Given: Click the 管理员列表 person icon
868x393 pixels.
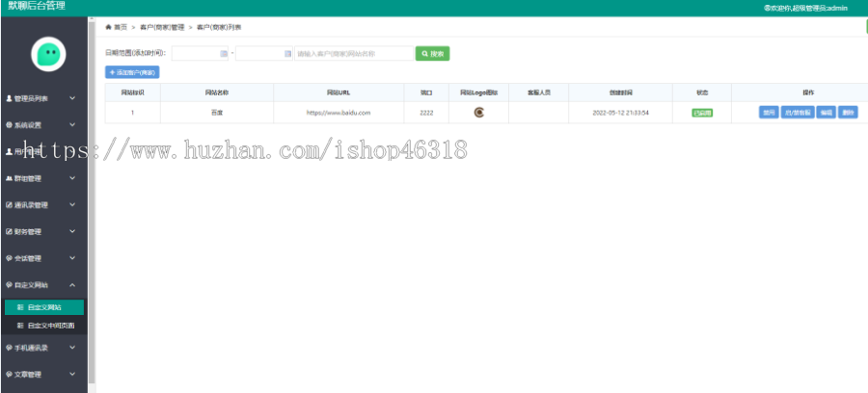Looking at the screenshot, I should (x=9, y=98).
